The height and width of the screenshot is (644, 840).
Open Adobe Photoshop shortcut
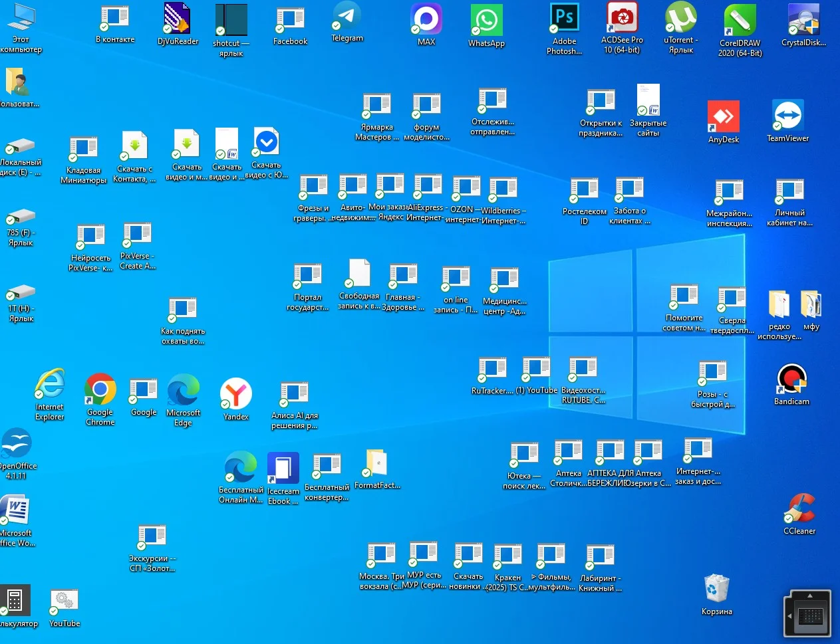click(x=564, y=19)
